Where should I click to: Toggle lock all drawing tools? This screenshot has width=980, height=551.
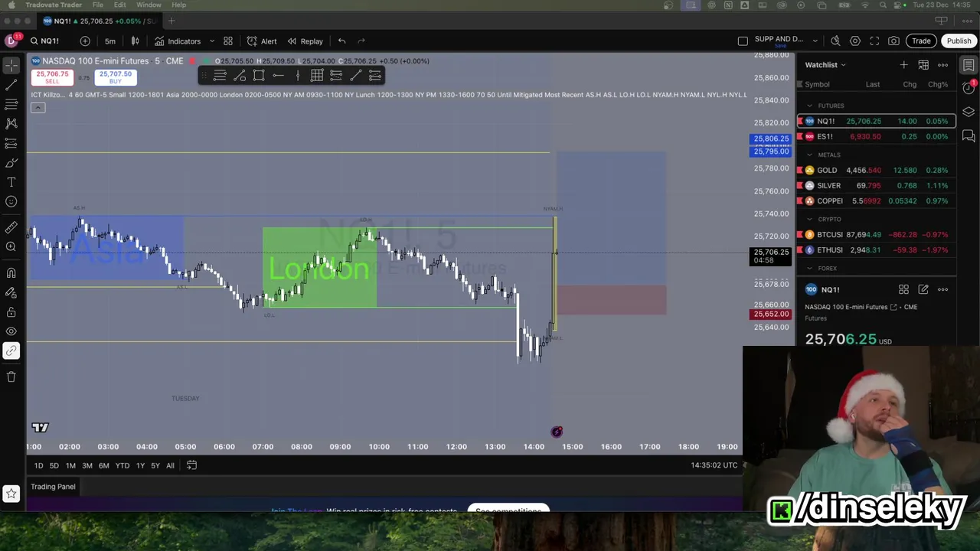coord(11,312)
